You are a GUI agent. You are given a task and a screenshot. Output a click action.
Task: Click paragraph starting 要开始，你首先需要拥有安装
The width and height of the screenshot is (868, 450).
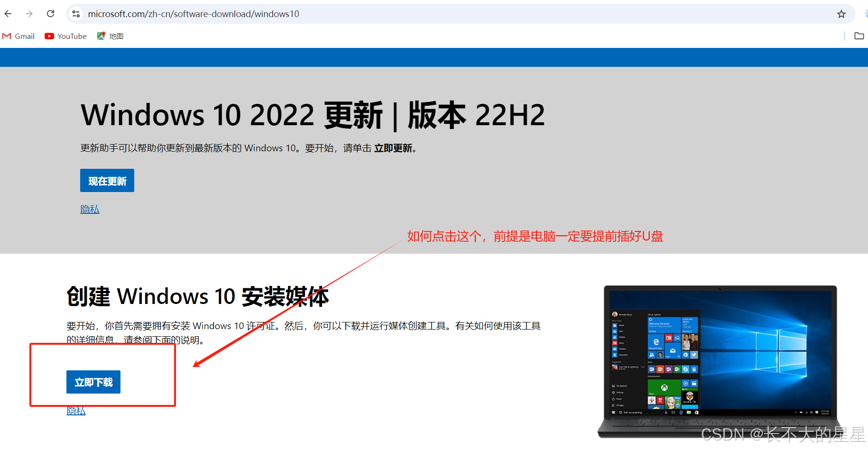(304, 333)
